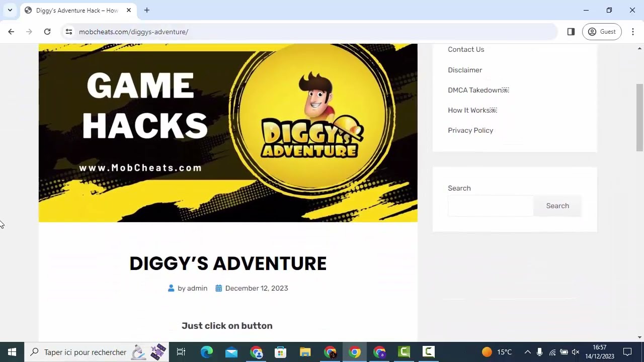Screen dimensions: 644x362
Task: Click the scrollbar up arrow
Action: point(639,48)
